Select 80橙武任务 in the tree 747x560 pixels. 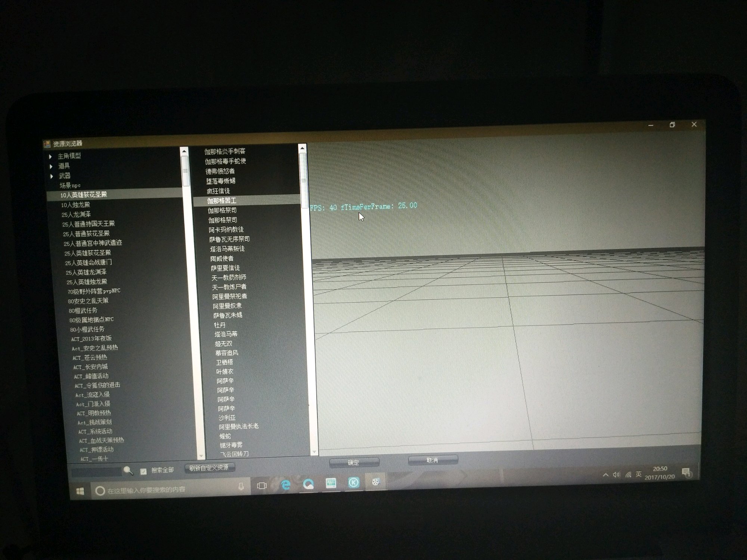(x=83, y=311)
